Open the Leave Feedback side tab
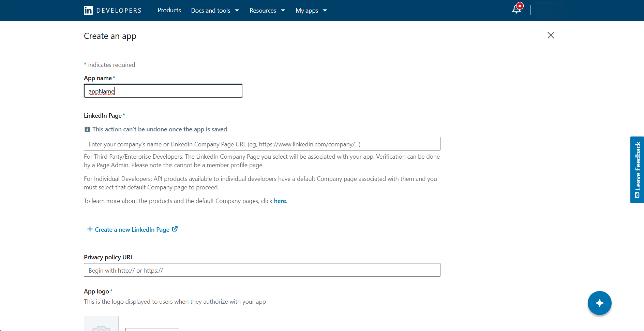644x331 pixels. (x=637, y=170)
